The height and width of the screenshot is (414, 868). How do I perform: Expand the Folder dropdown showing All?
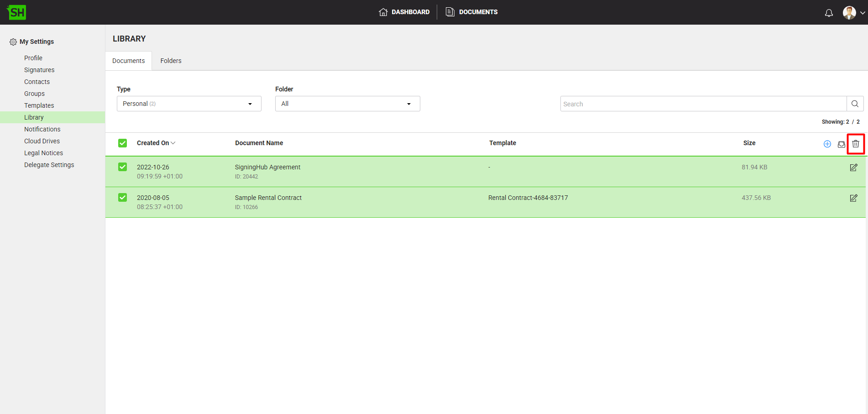point(347,104)
